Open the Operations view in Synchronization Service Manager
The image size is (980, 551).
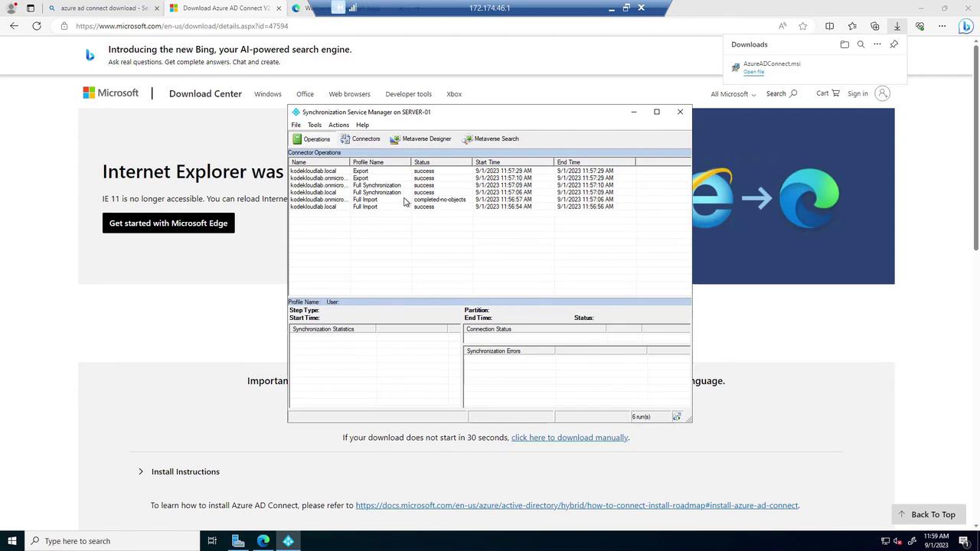(311, 139)
